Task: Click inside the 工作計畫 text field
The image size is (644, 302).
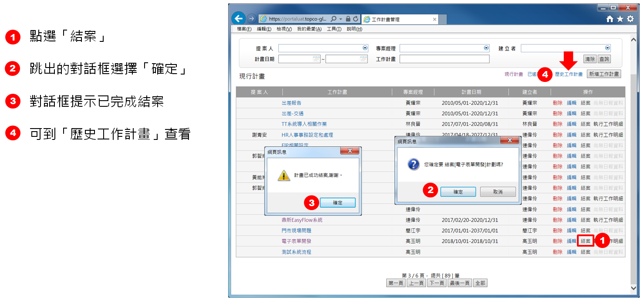Action: [444, 59]
